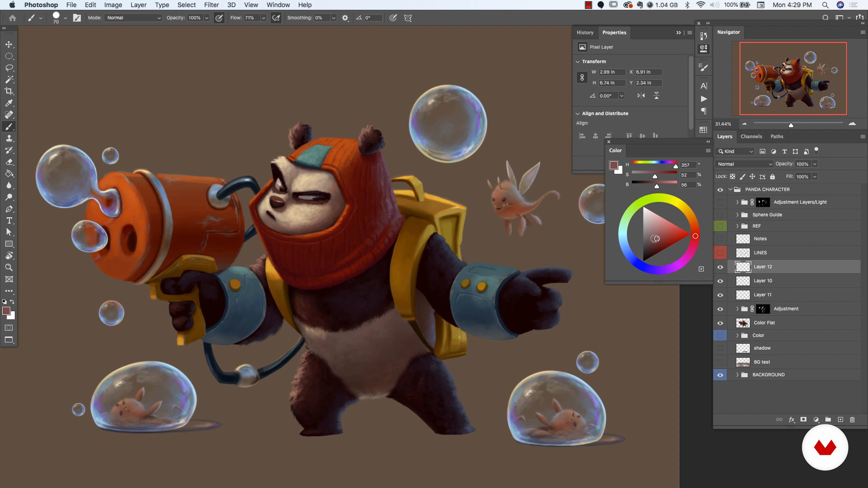Open layer blend mode Normal dropdown
Screen dimensions: 868x488
pos(744,164)
